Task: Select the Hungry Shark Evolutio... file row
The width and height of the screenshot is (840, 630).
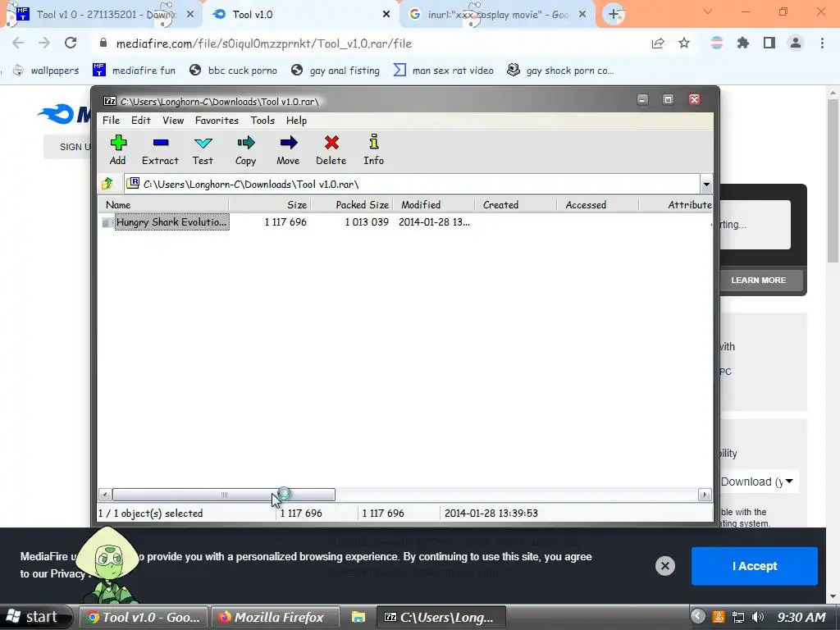Action: (x=405, y=221)
